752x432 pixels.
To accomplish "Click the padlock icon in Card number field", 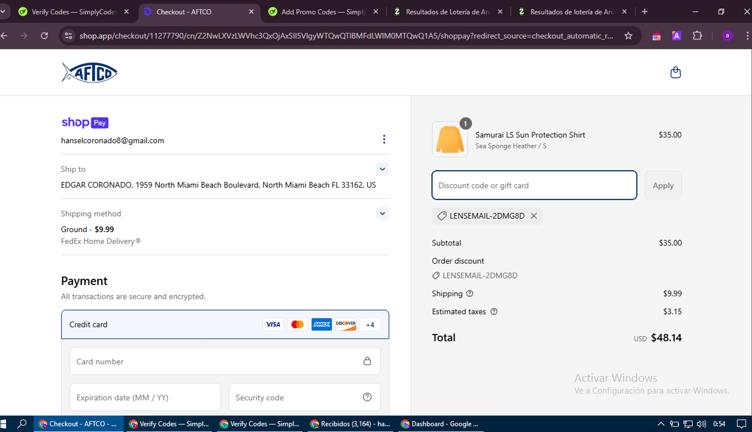I will [x=367, y=361].
